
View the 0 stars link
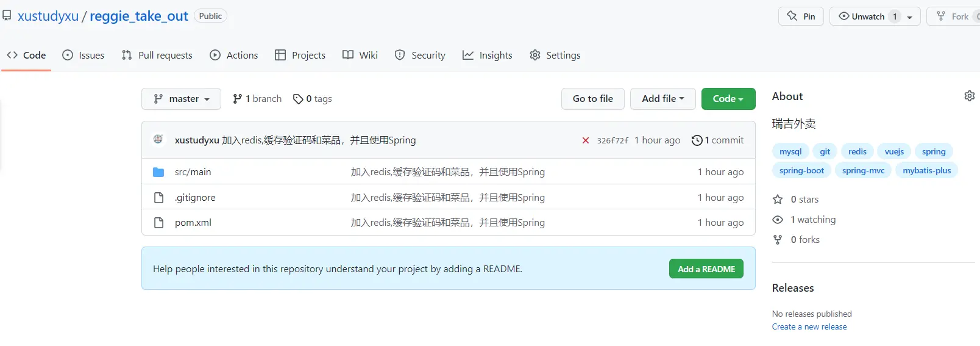pyautogui.click(x=795, y=200)
